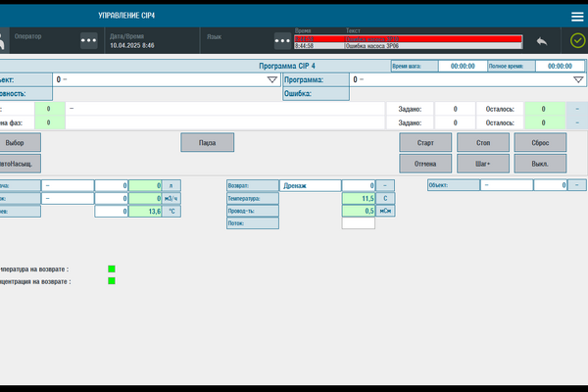Click the Пауза button

click(207, 143)
